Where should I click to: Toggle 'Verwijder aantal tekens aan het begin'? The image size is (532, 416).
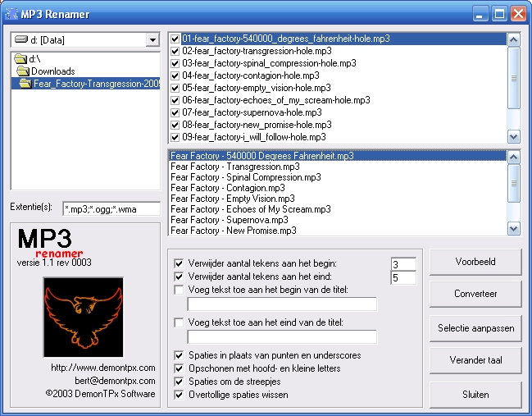(179, 263)
